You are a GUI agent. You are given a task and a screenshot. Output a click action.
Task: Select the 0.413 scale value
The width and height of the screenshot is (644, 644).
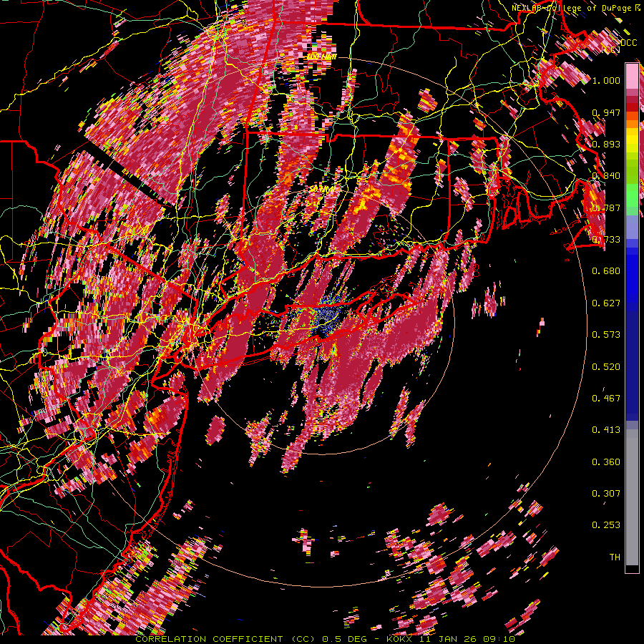[x=606, y=429]
